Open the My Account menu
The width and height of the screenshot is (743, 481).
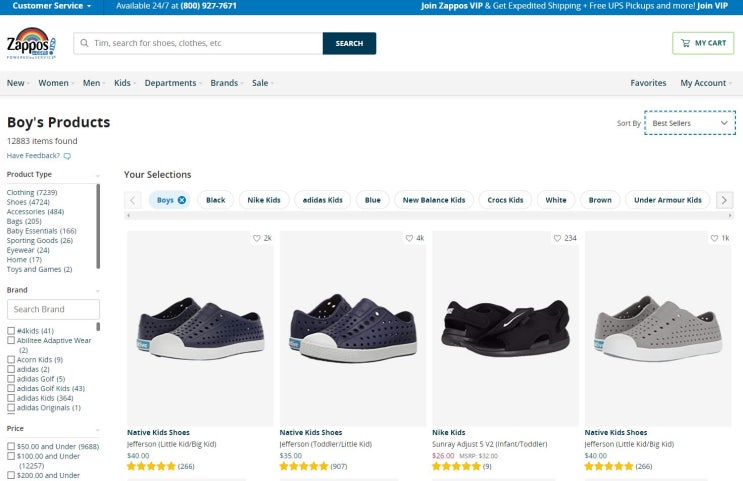pyautogui.click(x=706, y=83)
